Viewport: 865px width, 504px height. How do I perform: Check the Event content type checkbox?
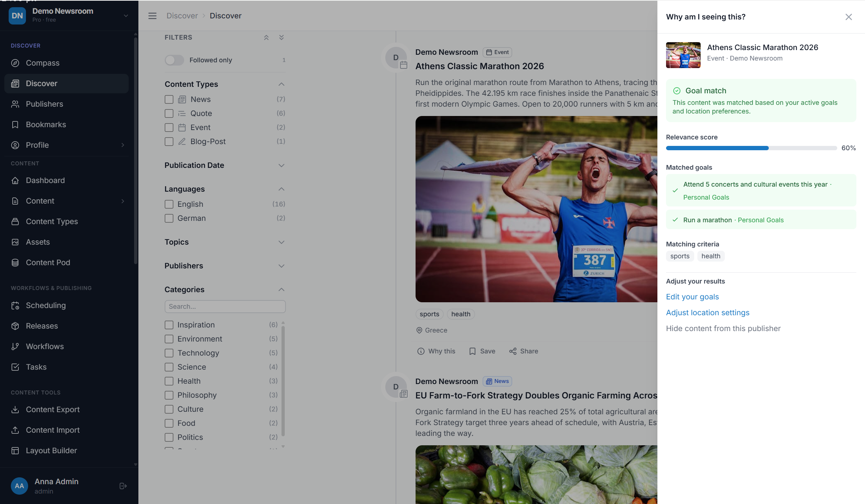coord(169,128)
